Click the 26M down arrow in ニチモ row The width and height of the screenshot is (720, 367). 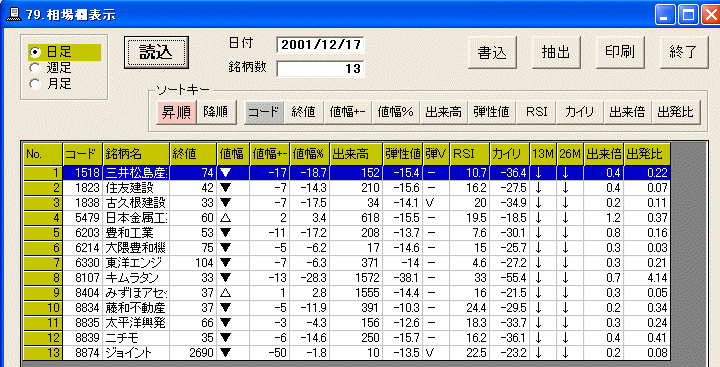tap(566, 338)
